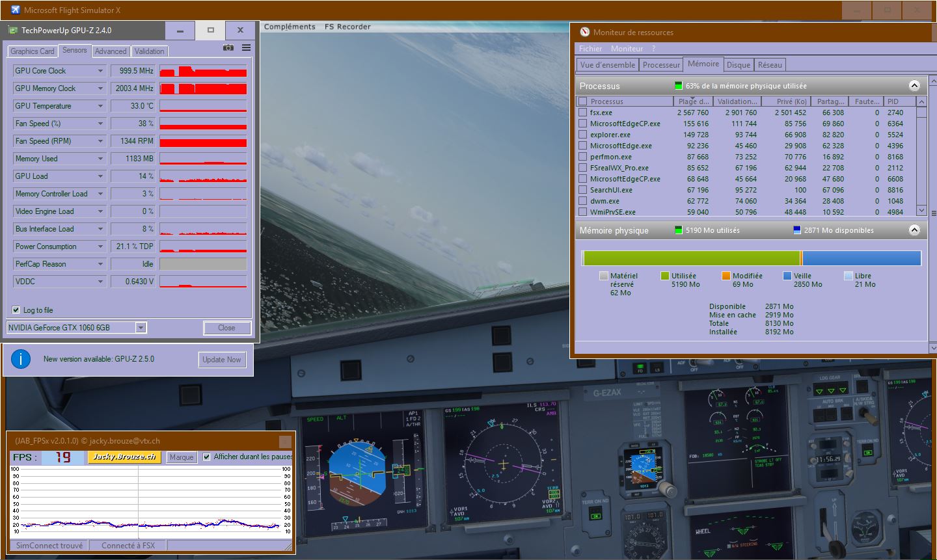The height and width of the screenshot is (560, 937).
Task: Open the Disque tab in Resource Monitor
Action: click(x=739, y=64)
